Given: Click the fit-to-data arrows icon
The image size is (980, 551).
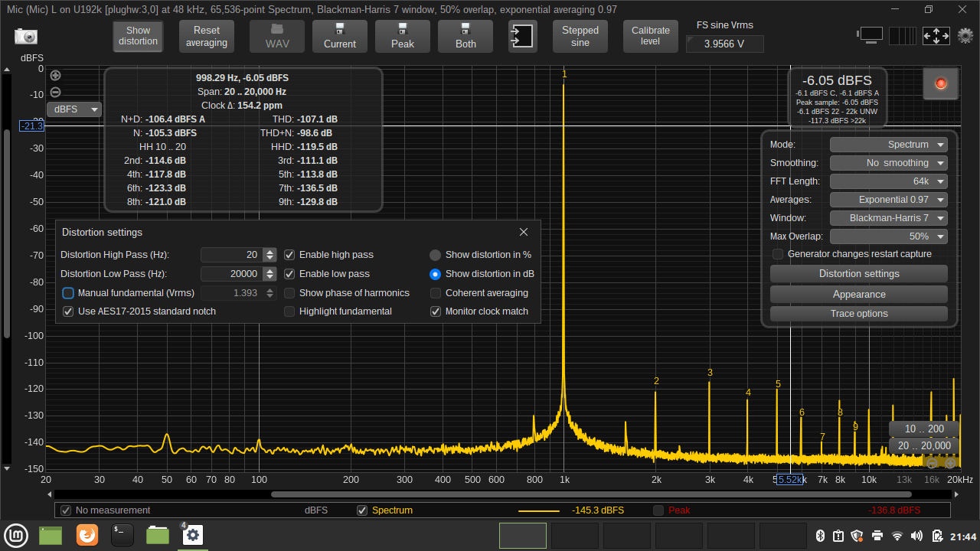Looking at the screenshot, I should click(x=936, y=35).
